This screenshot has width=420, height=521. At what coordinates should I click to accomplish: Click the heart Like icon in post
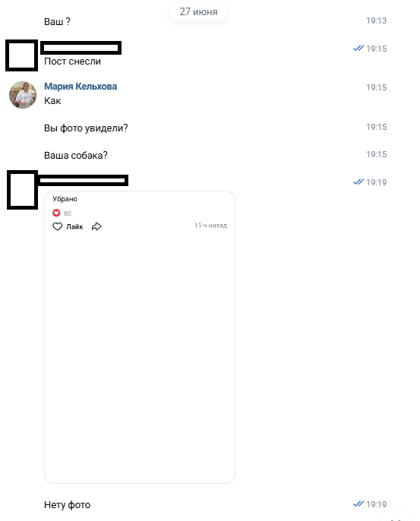(x=57, y=226)
